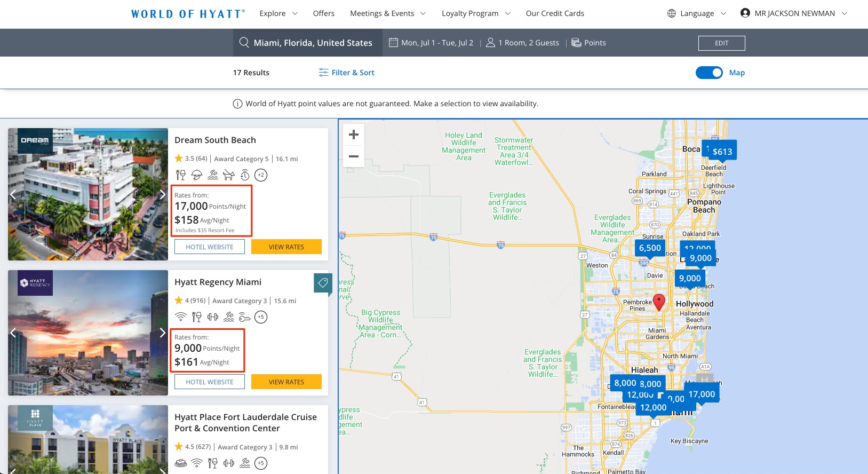This screenshot has height=474, width=868.
Task: Click Dream South Beach pet-friendly icon
Action: pos(229,175)
